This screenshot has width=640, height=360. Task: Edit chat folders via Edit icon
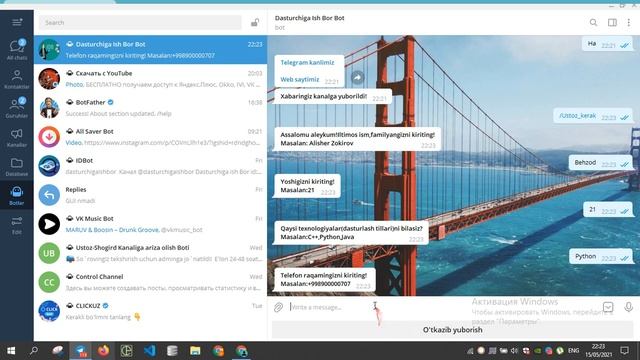click(x=17, y=225)
